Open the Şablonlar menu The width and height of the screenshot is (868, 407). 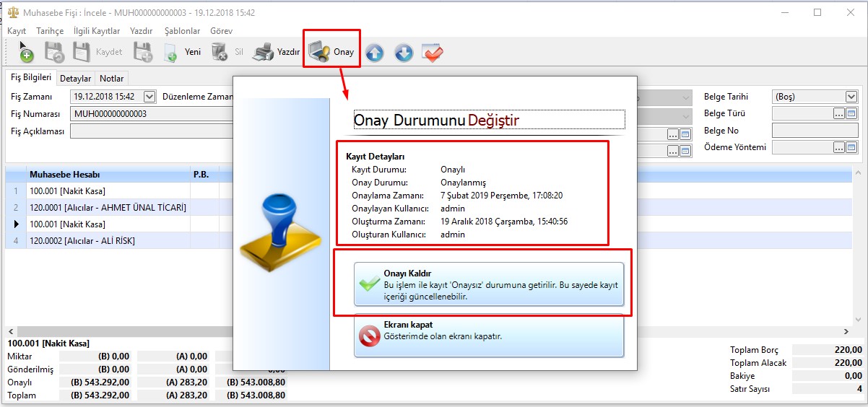pos(182,31)
